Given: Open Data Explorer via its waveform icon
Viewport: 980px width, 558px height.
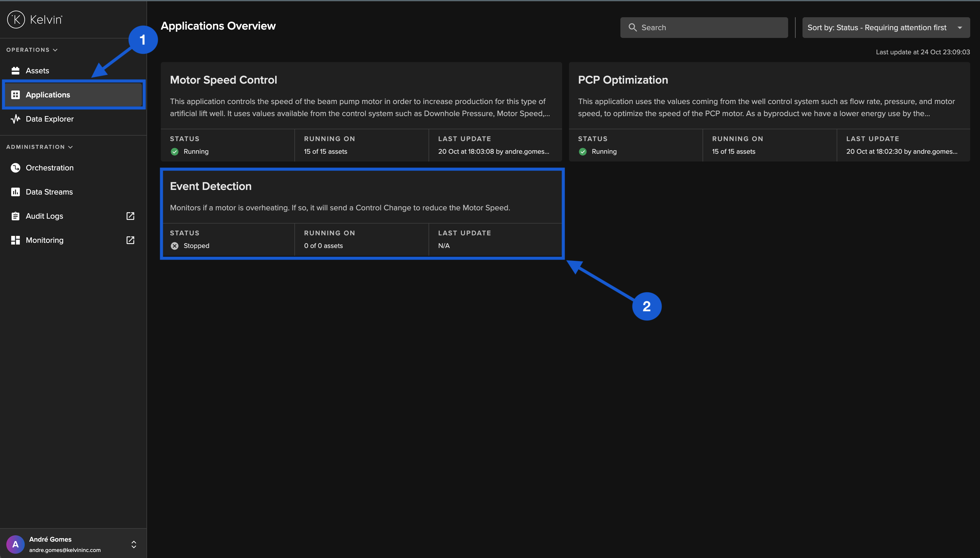Looking at the screenshot, I should 15,119.
